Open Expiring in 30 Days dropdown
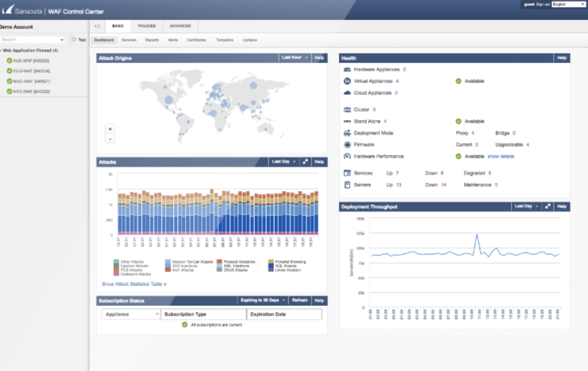This screenshot has width=588, height=371. click(263, 300)
